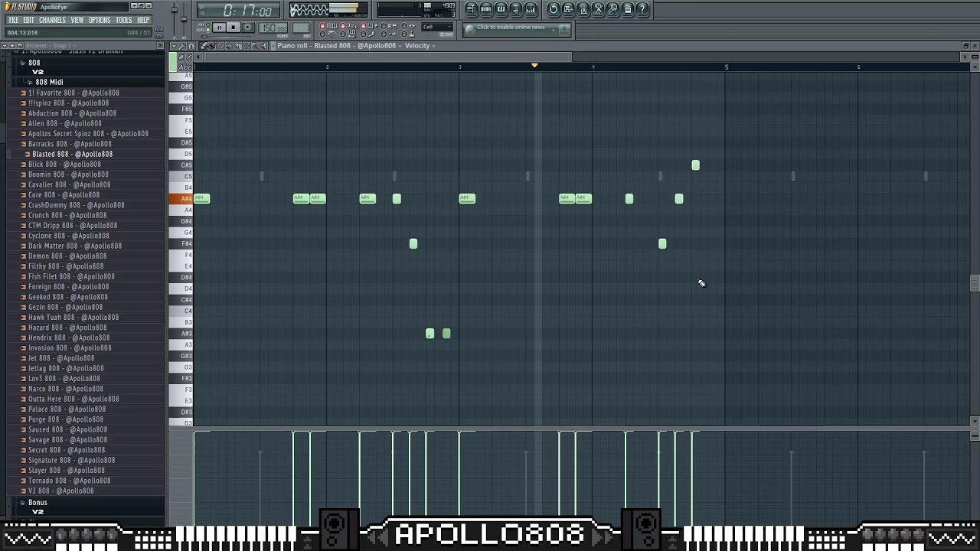Select 'Hawk Tuah 808 - @Apollo808' sample
Image resolution: width=980 pixels, height=551 pixels.
[x=73, y=317]
